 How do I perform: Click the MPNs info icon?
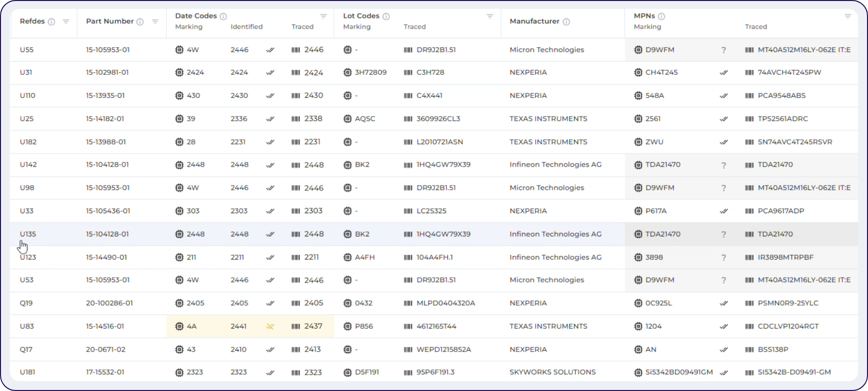pos(662,16)
